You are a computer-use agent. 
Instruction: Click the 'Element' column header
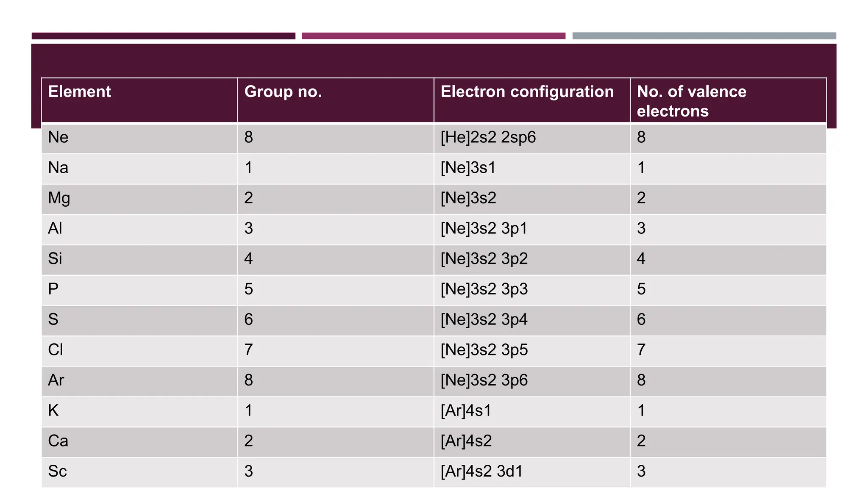point(80,92)
